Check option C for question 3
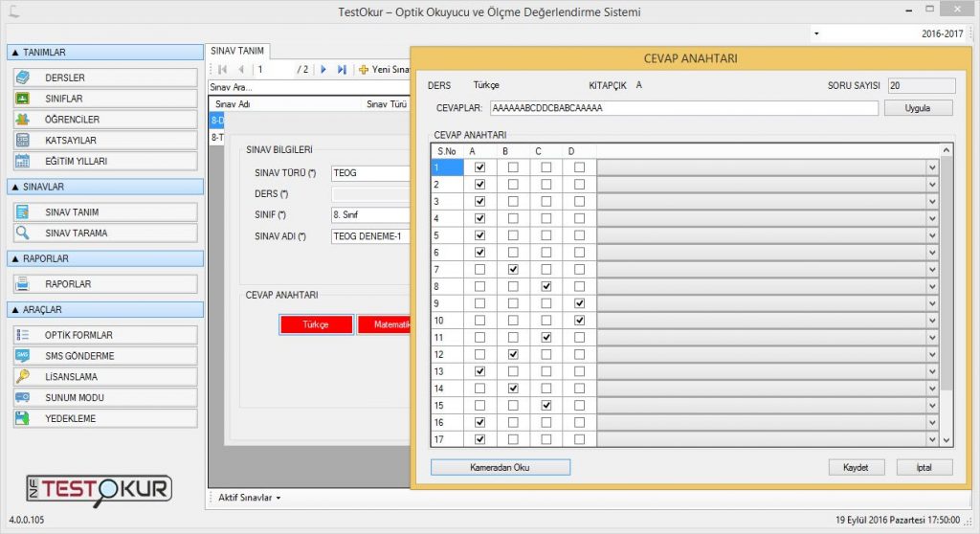This screenshot has width=980, height=534. 546,201
